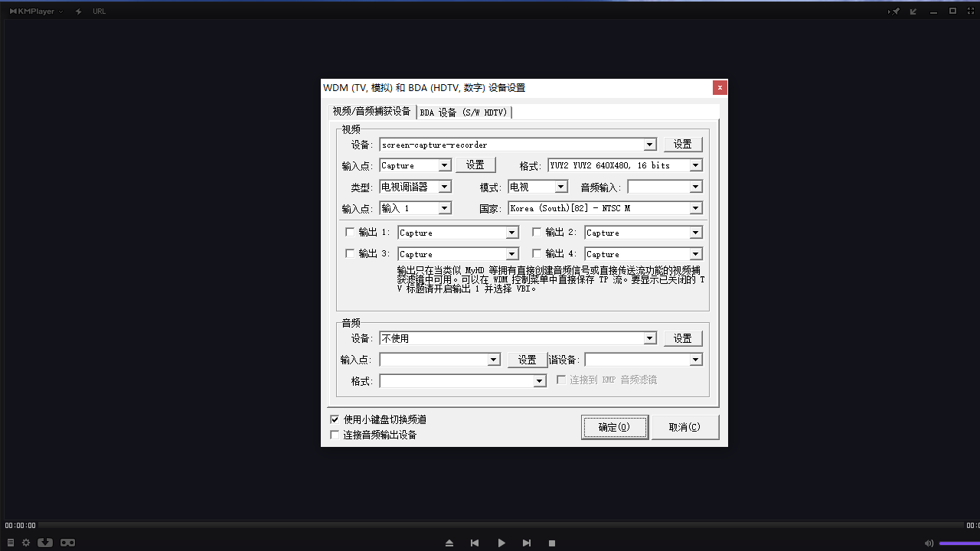Open the 3D video mode icon
Image resolution: width=980 pixels, height=551 pixels.
tap(67, 542)
